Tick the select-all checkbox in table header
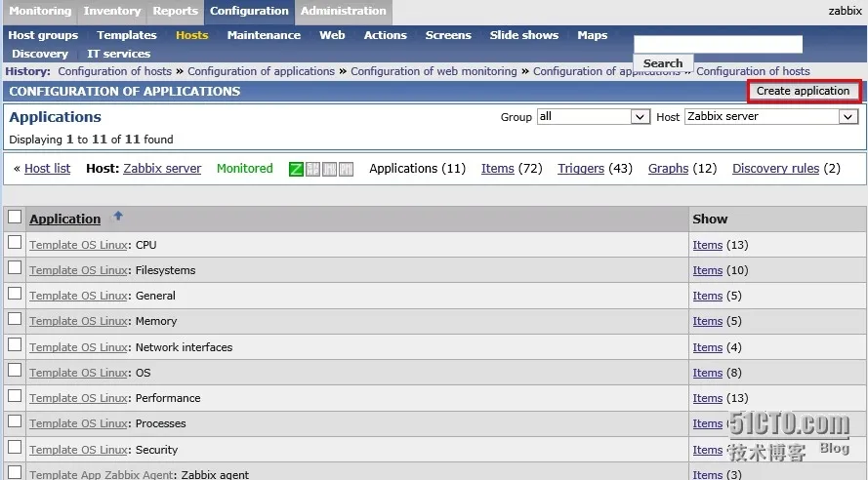 15,217
